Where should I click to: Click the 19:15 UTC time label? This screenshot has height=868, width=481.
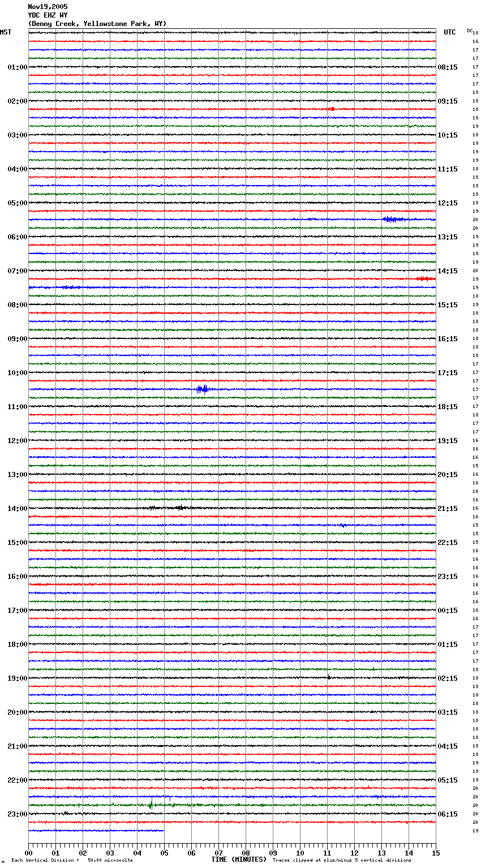click(x=448, y=441)
